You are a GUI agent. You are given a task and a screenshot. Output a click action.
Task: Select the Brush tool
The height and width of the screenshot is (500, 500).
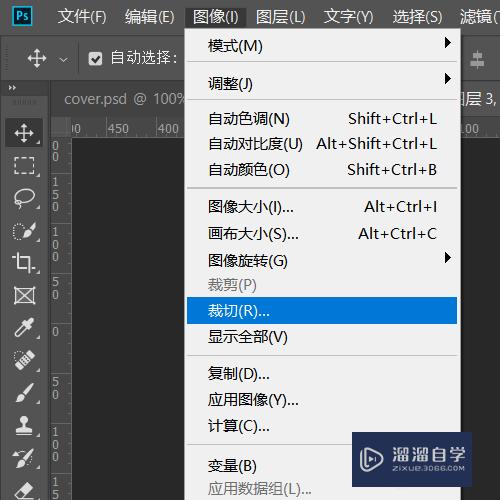pos(24,392)
